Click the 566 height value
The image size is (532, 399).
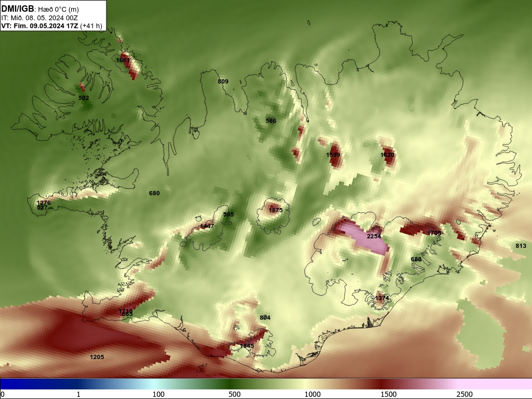pos(271,121)
